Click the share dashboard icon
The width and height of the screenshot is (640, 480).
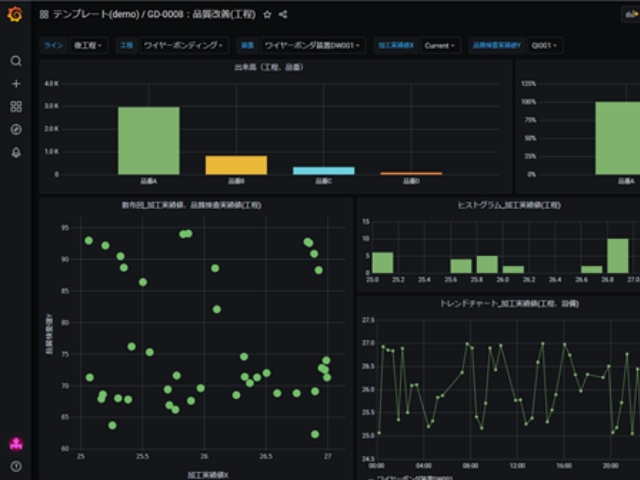[283, 15]
